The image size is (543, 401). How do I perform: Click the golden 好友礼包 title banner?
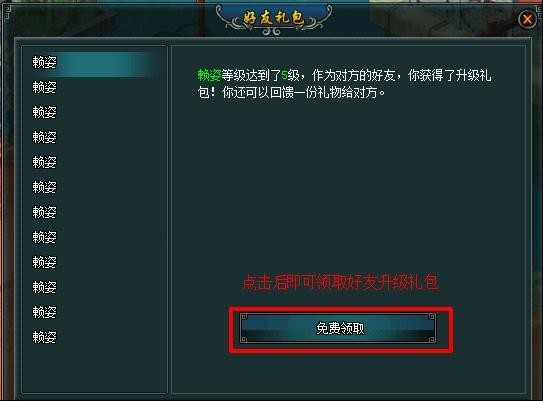[x=273, y=18]
